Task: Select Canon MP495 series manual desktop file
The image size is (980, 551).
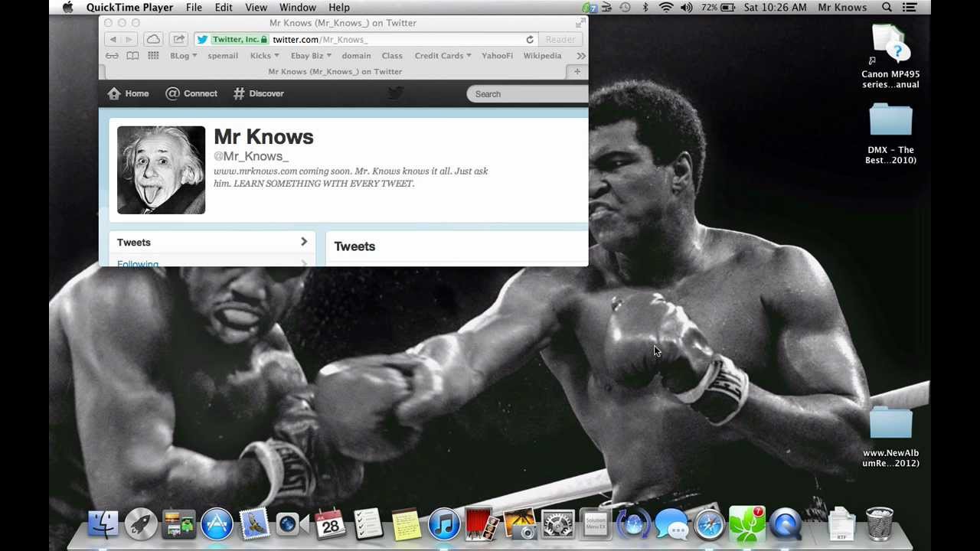Action: click(890, 57)
